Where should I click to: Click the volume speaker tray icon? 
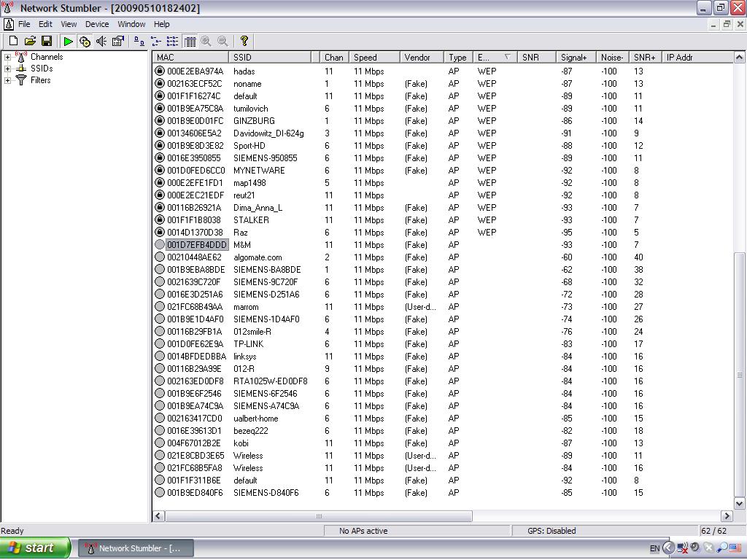(x=695, y=548)
